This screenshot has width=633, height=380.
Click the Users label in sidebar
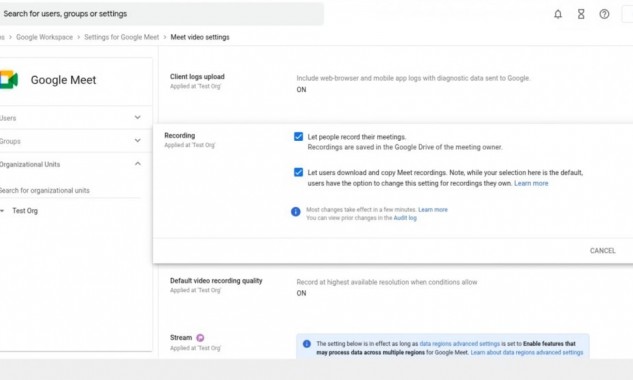[x=8, y=118]
